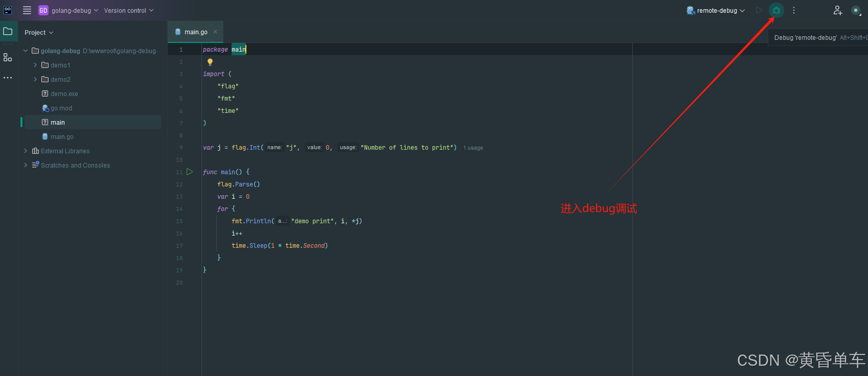Click the 'func main()' declaration
The width and height of the screenshot is (868, 376).
coord(226,172)
